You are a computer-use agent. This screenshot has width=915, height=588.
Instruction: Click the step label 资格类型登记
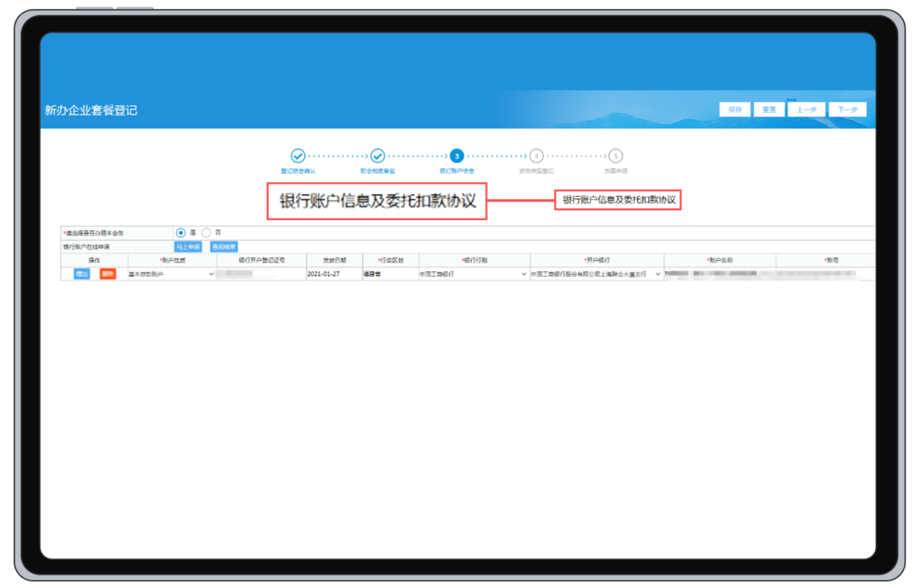pos(536,171)
